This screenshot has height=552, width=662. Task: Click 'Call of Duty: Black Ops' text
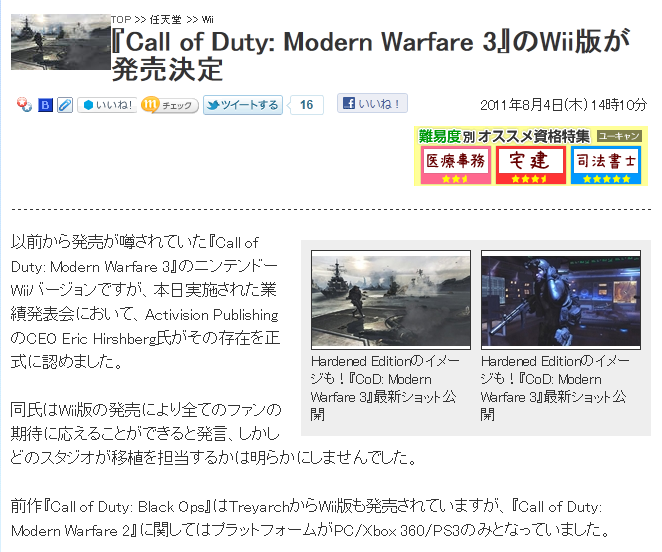(127, 507)
